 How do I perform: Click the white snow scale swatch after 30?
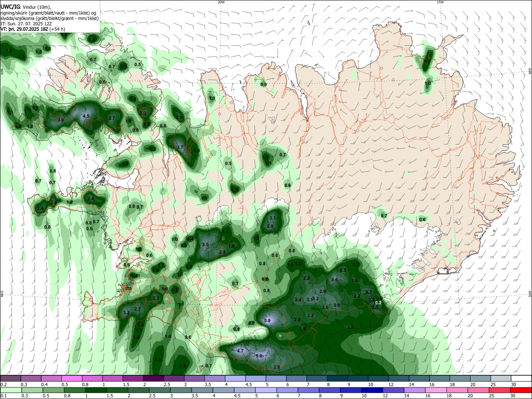(521, 378)
